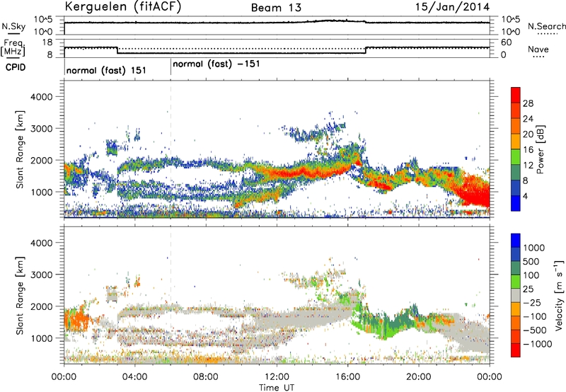Click 'Slant Range [km]' label of velocity panel
The width and height of the screenshot is (566, 392).
pos(20,296)
